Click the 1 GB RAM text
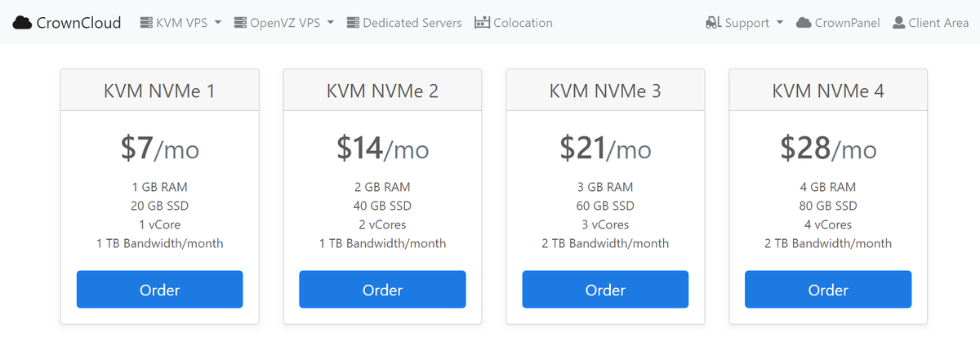The image size is (980, 355). (159, 187)
